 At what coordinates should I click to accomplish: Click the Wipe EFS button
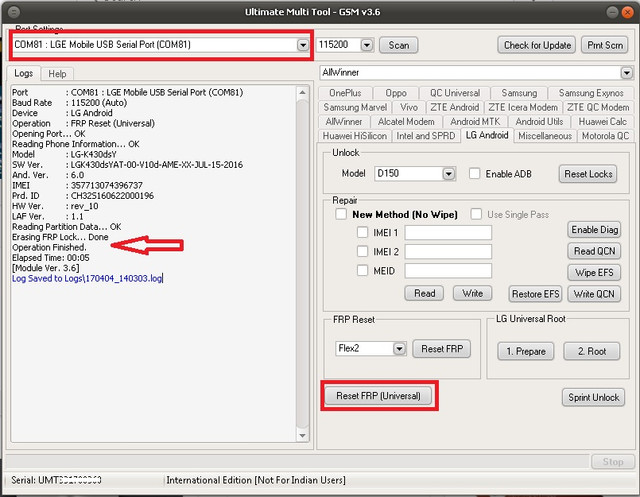tap(594, 273)
